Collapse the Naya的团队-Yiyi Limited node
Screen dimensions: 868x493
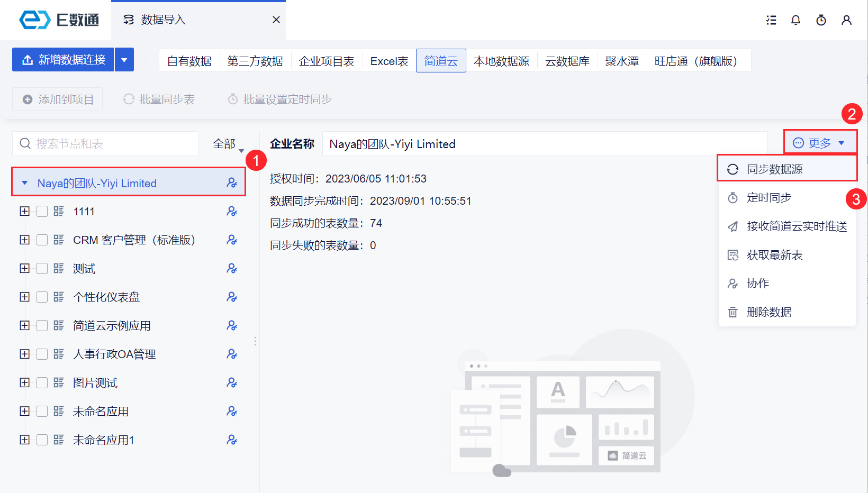24,183
